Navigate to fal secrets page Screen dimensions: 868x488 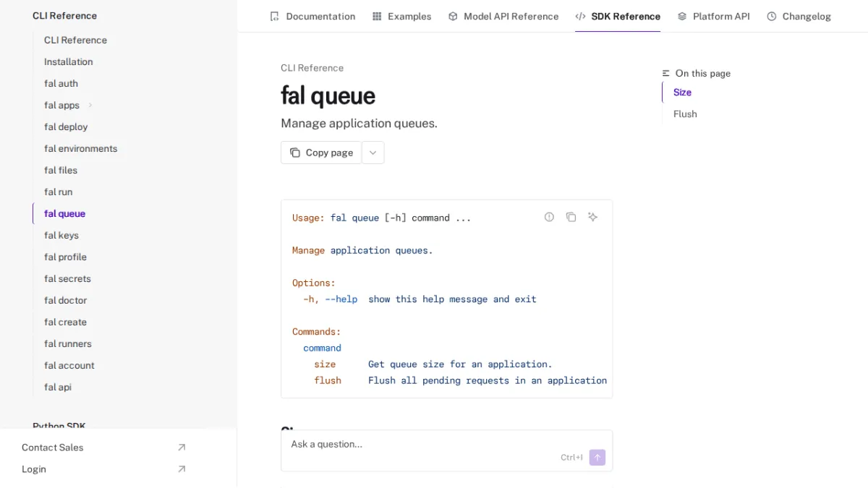tap(67, 278)
